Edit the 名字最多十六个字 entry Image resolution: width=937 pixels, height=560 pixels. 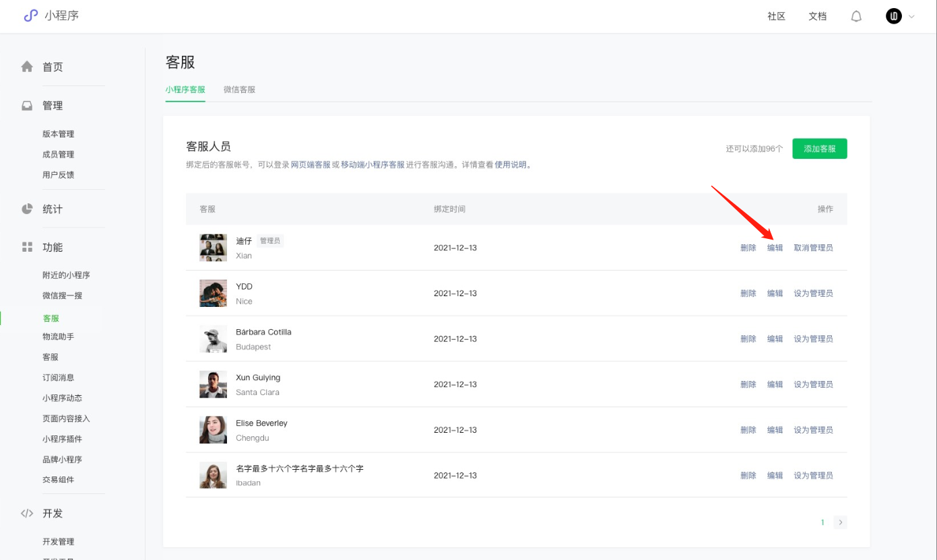[x=775, y=475]
